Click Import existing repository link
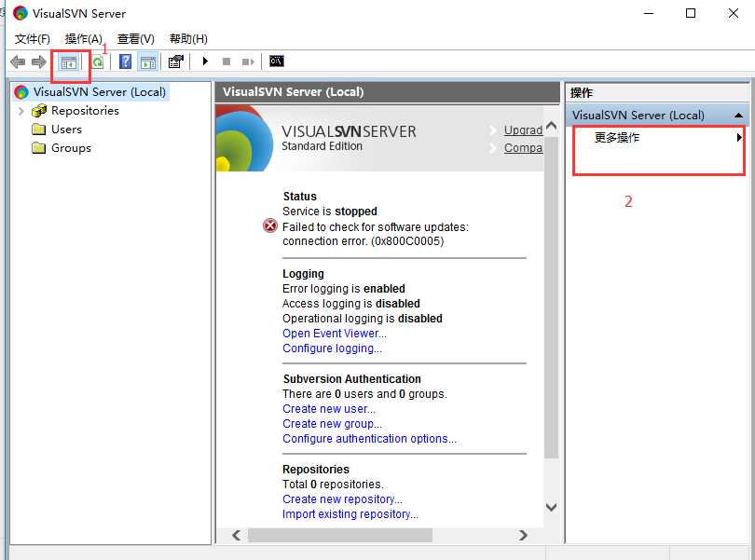 pos(350,514)
